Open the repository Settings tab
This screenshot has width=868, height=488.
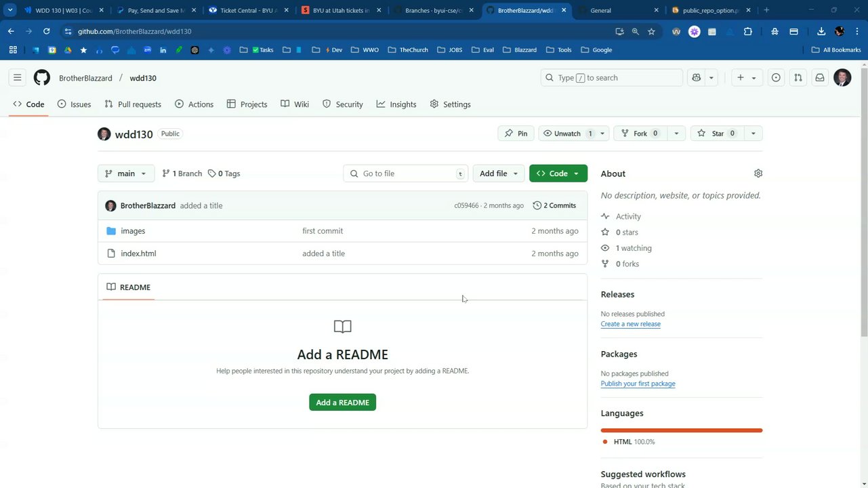pos(450,104)
